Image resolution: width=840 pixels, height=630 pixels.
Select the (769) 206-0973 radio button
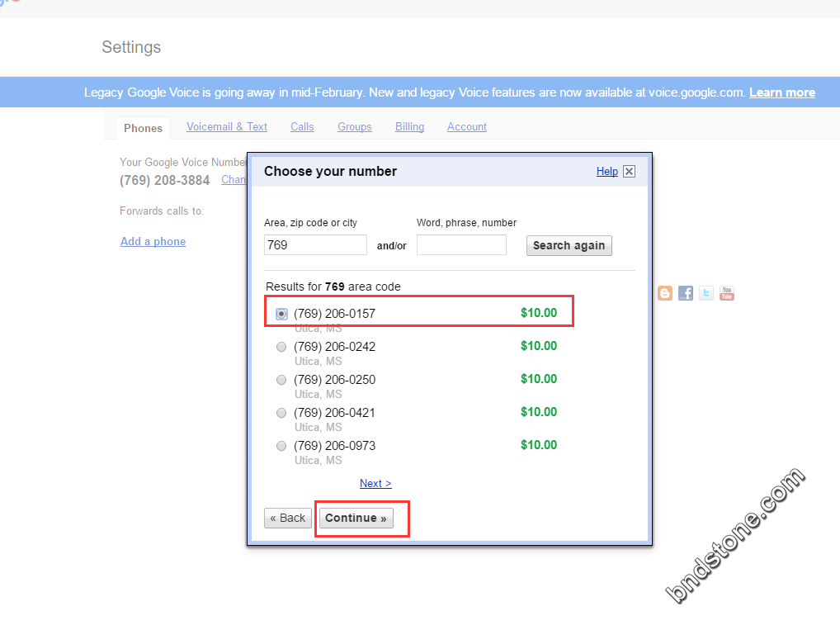[x=281, y=446]
